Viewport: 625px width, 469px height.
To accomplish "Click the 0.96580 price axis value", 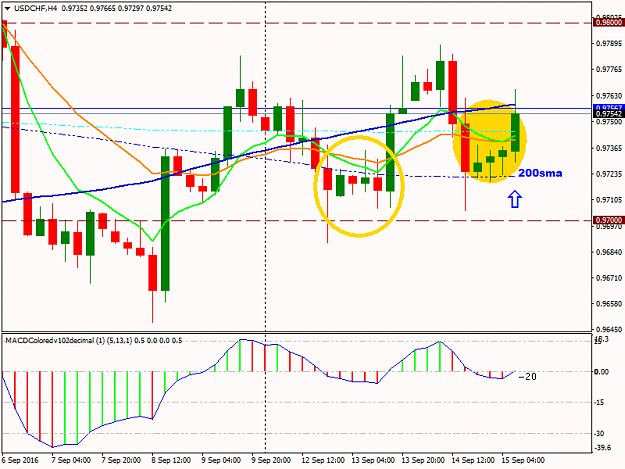I will tap(609, 304).
